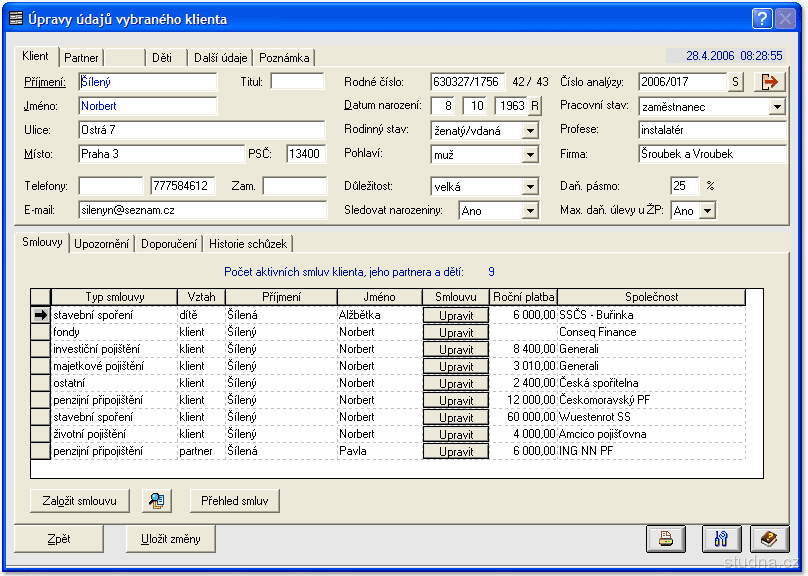Open the tools settings icon button
The image size is (808, 576).
coord(721,539)
